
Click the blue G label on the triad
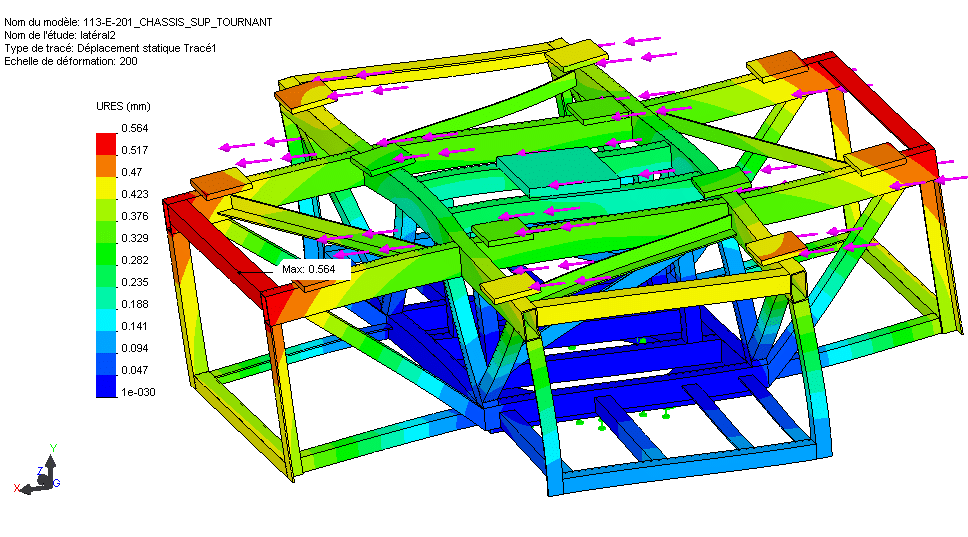(x=56, y=483)
